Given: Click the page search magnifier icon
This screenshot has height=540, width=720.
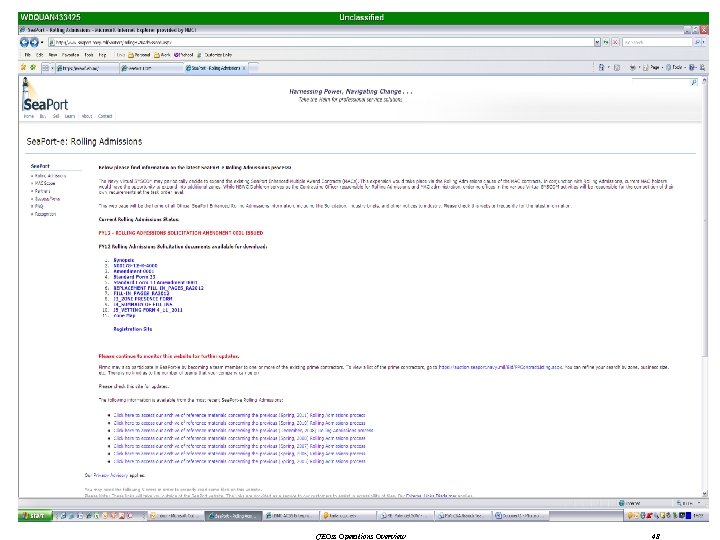Looking at the screenshot, I should pyautogui.click(x=693, y=83).
